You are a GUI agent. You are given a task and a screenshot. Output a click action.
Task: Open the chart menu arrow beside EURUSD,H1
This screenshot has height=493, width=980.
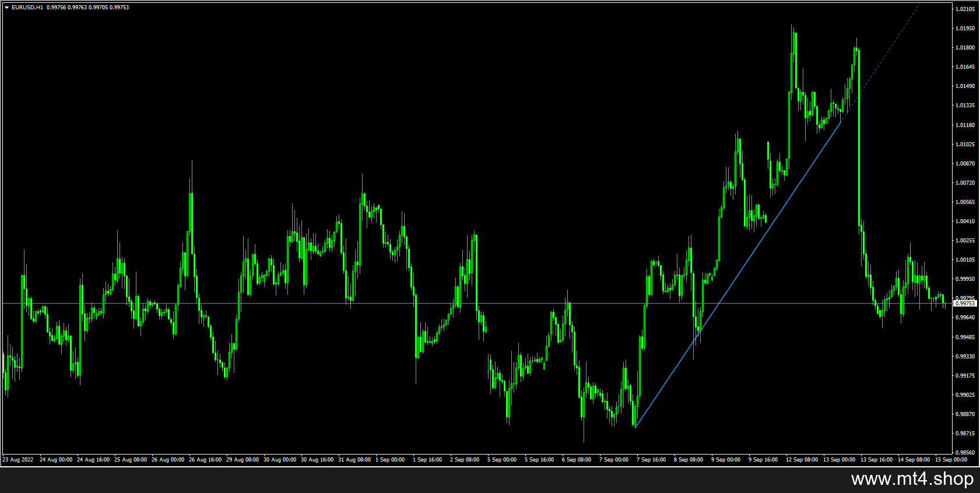(x=6, y=8)
